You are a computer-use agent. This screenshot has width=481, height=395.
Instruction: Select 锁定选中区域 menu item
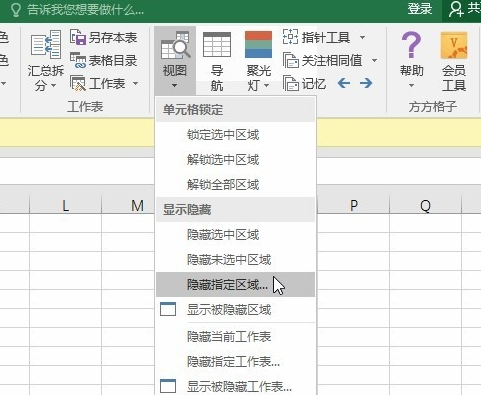point(235,135)
